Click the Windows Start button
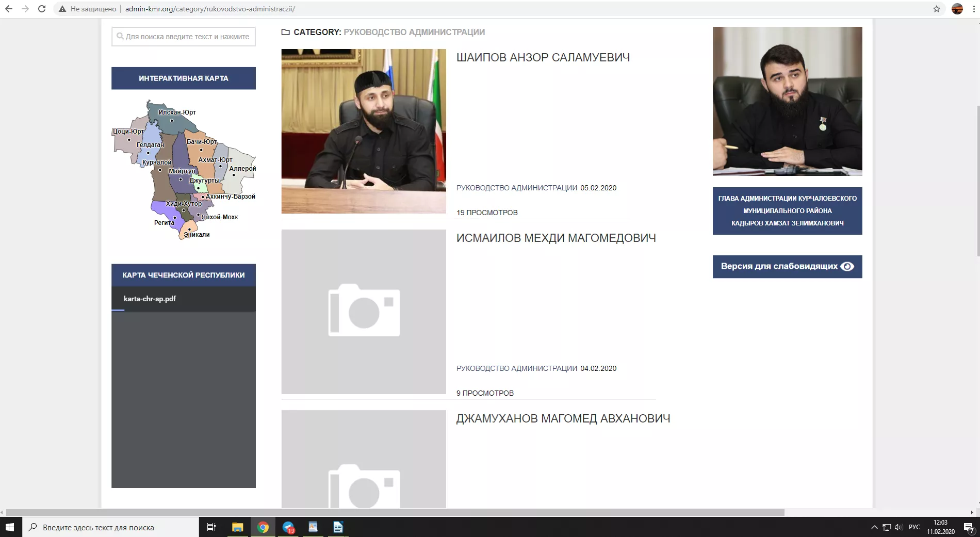Image resolution: width=980 pixels, height=537 pixels. pyautogui.click(x=10, y=527)
